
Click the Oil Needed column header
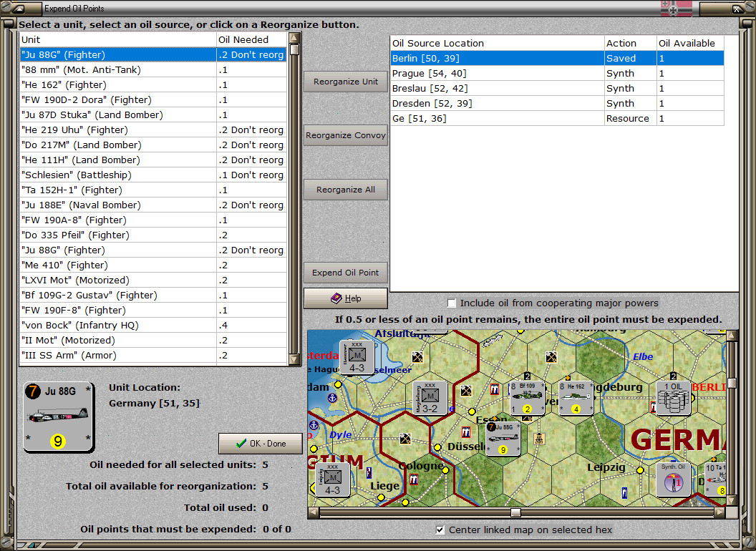coord(252,39)
